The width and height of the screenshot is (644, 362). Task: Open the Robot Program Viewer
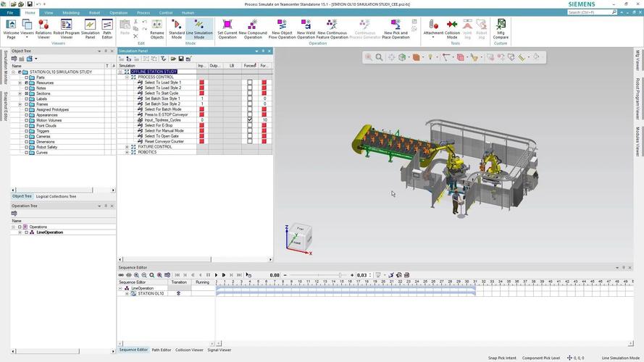click(66, 29)
